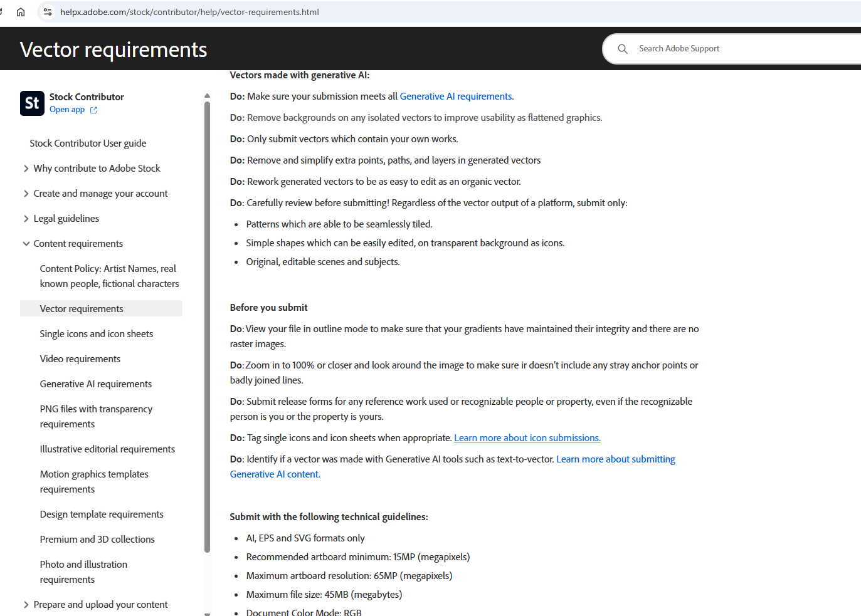Click the Stock Contributor St app icon

pyautogui.click(x=32, y=103)
